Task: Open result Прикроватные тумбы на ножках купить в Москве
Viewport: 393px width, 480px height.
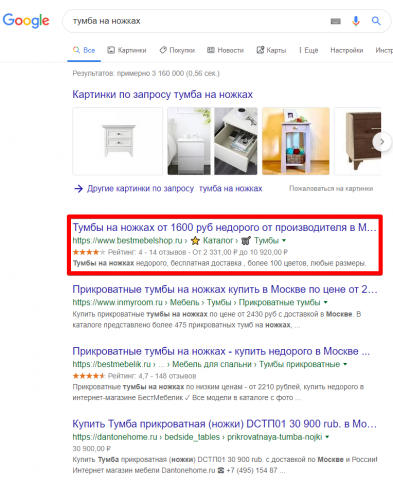Action: click(225, 289)
